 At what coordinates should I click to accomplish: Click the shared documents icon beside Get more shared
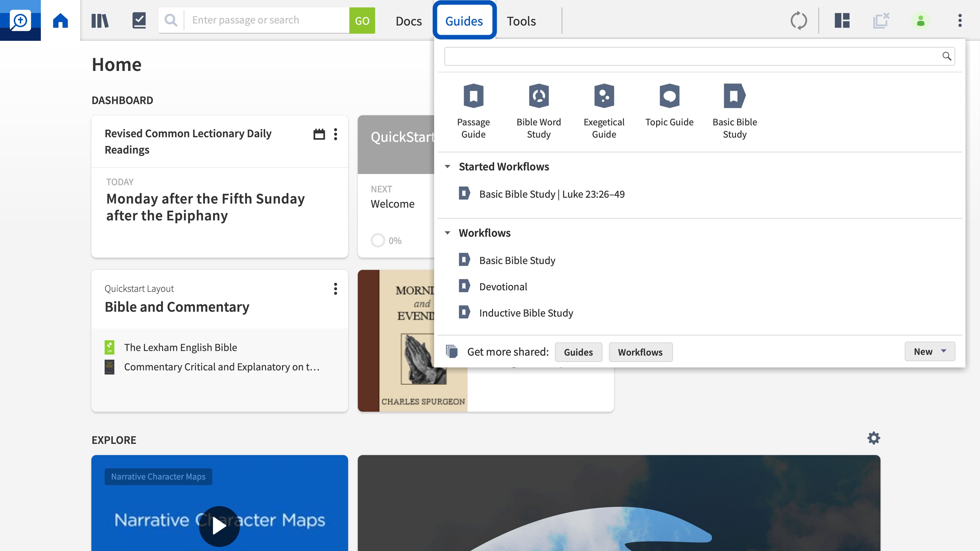tap(451, 351)
